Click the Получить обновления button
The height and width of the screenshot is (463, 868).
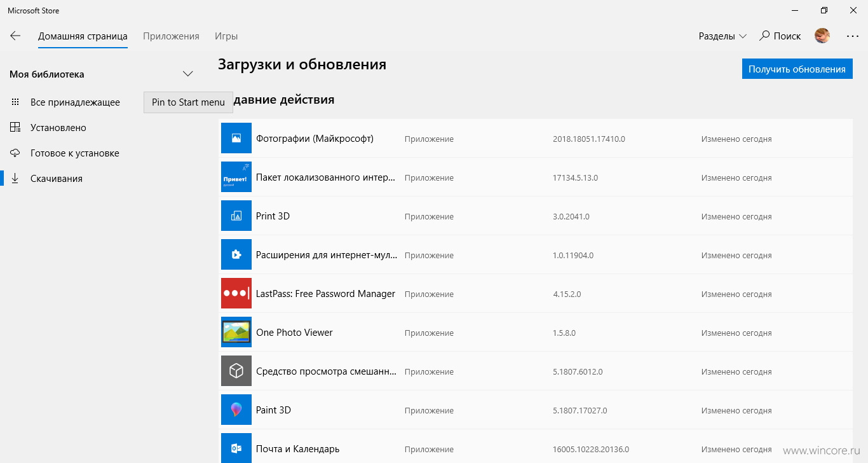(x=797, y=69)
